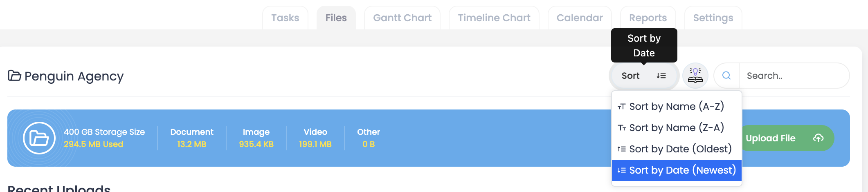Focus the Search input field
This screenshot has height=192, width=868.
(x=793, y=76)
